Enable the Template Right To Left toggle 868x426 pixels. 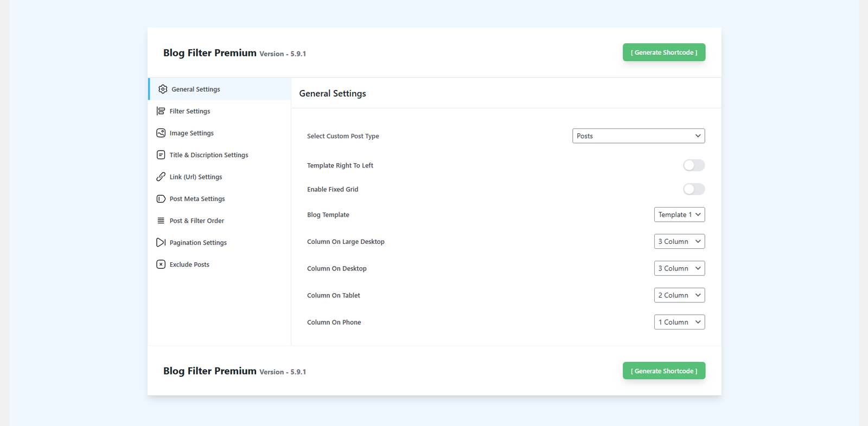click(693, 165)
